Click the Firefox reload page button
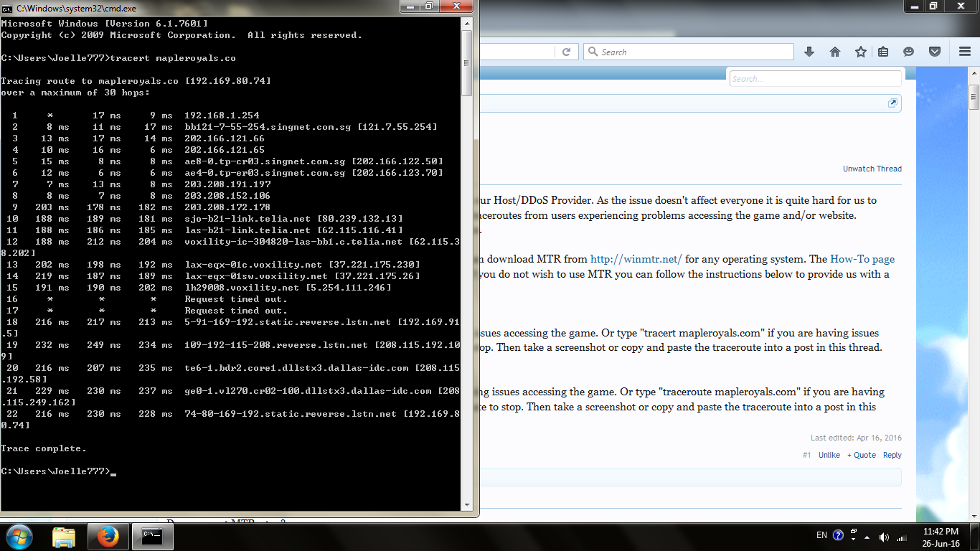This screenshot has height=551, width=980. click(x=566, y=52)
